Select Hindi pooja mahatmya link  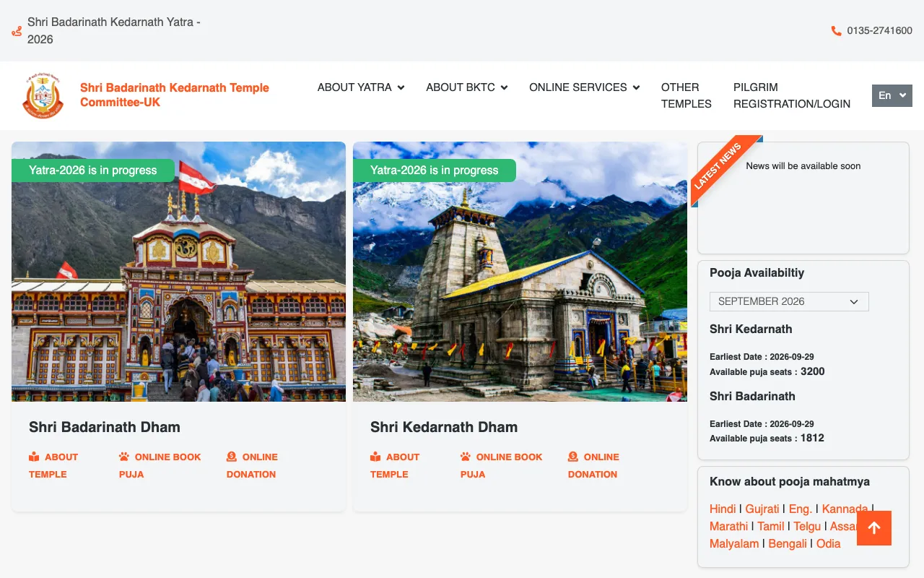[723, 509]
